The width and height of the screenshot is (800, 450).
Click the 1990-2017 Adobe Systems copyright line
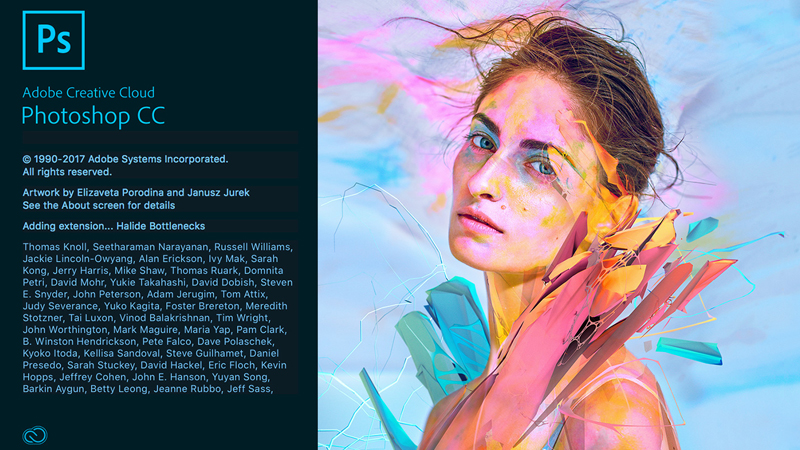(x=126, y=159)
